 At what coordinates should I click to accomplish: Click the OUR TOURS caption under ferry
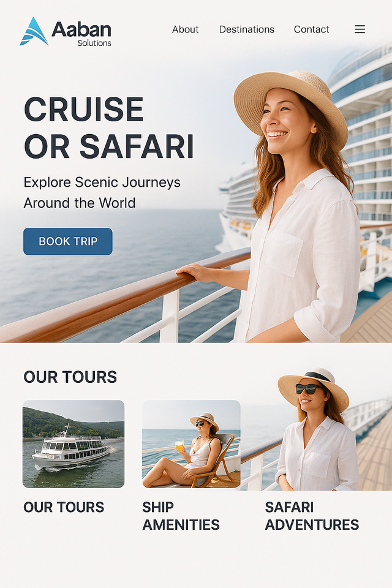coord(64,507)
